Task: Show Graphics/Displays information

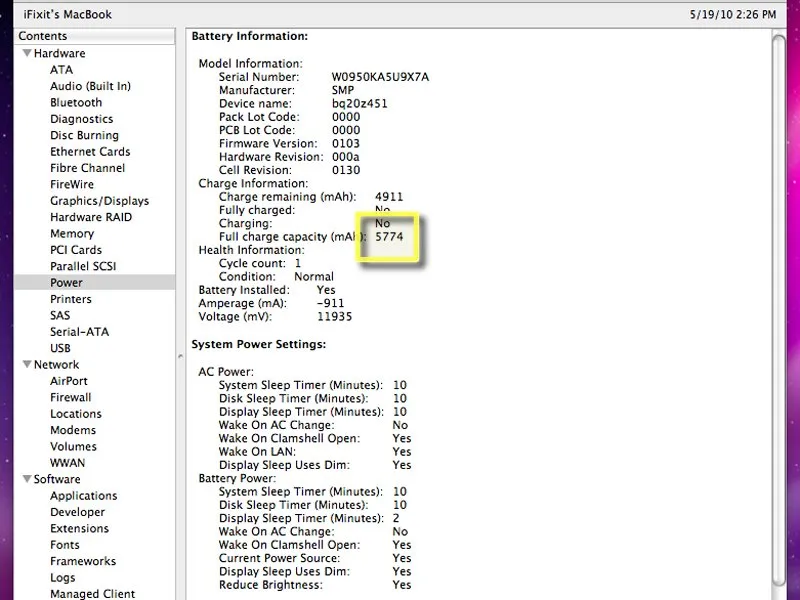Action: tap(99, 200)
